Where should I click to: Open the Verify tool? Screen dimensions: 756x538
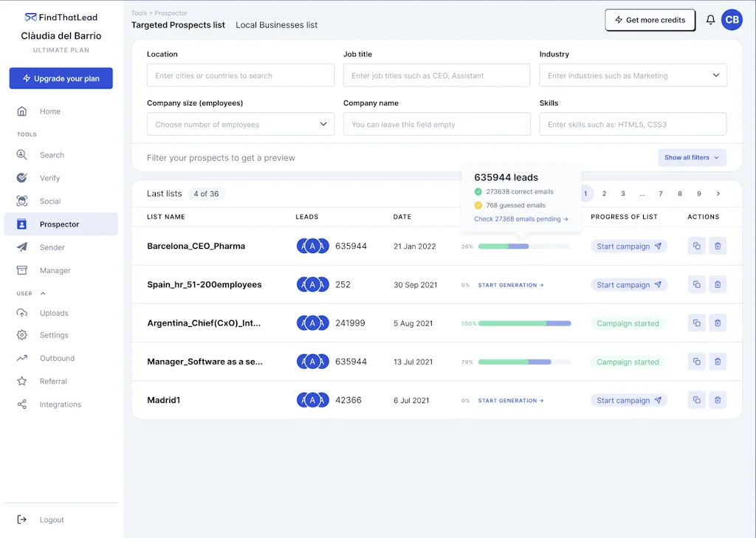(x=52, y=178)
